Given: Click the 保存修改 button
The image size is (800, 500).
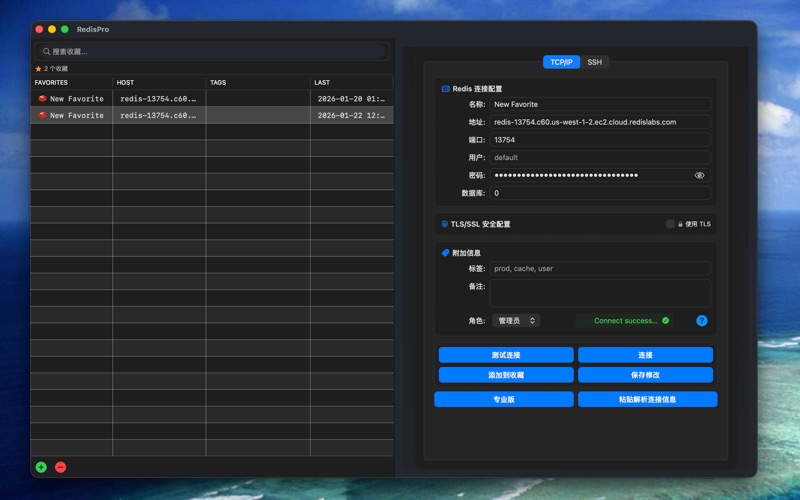Looking at the screenshot, I should 645,374.
